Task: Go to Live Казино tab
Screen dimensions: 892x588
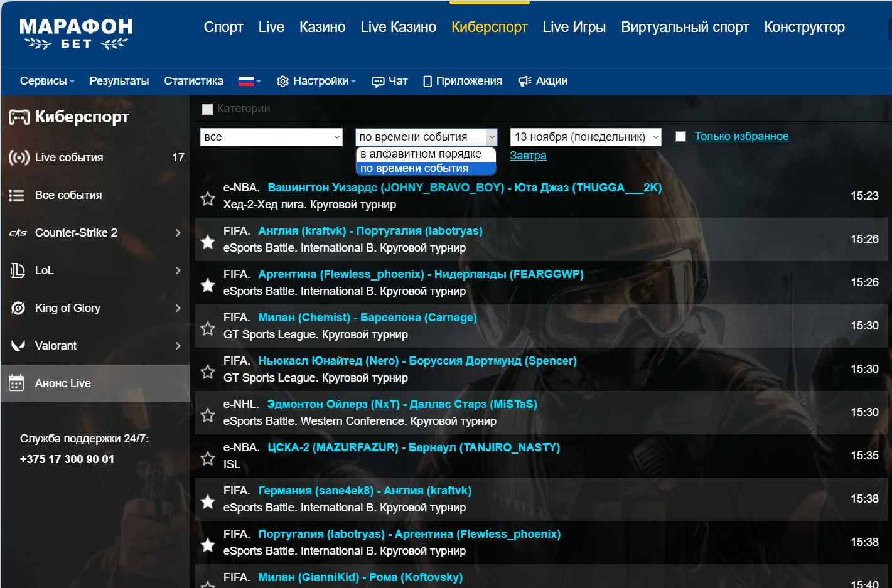Action: pyautogui.click(x=399, y=27)
